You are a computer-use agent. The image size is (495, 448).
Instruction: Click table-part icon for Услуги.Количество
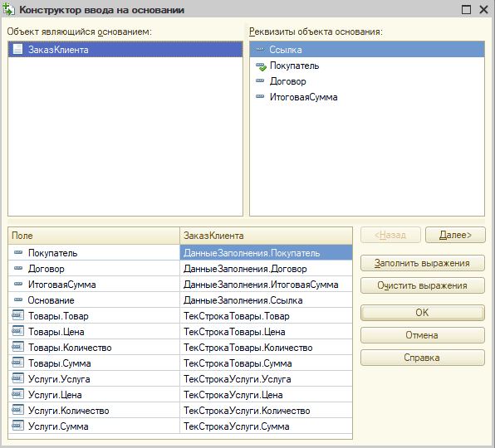tap(17, 410)
